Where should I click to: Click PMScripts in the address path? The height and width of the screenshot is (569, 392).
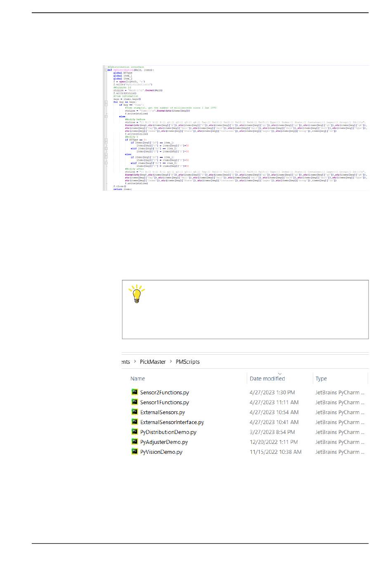[188, 362]
